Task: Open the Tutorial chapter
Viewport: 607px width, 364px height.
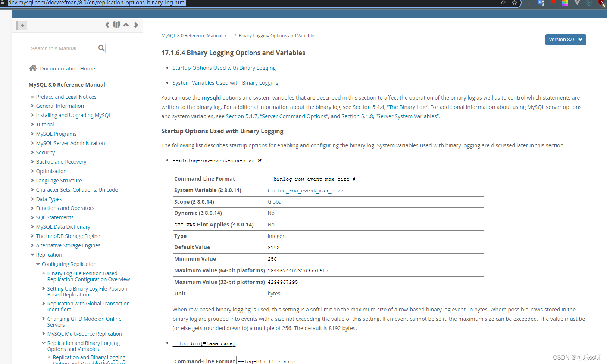Action: pyautogui.click(x=45, y=125)
